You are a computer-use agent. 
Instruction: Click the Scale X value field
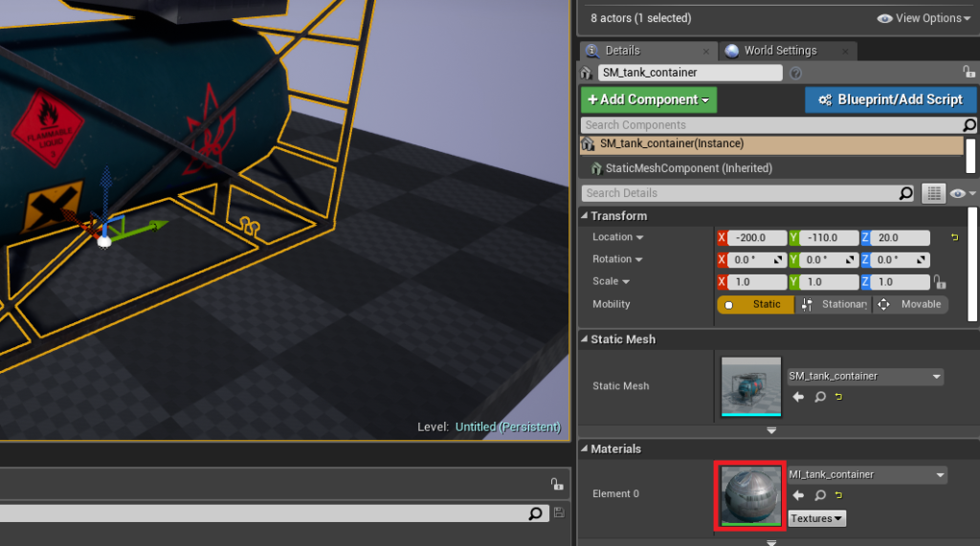[757, 282]
